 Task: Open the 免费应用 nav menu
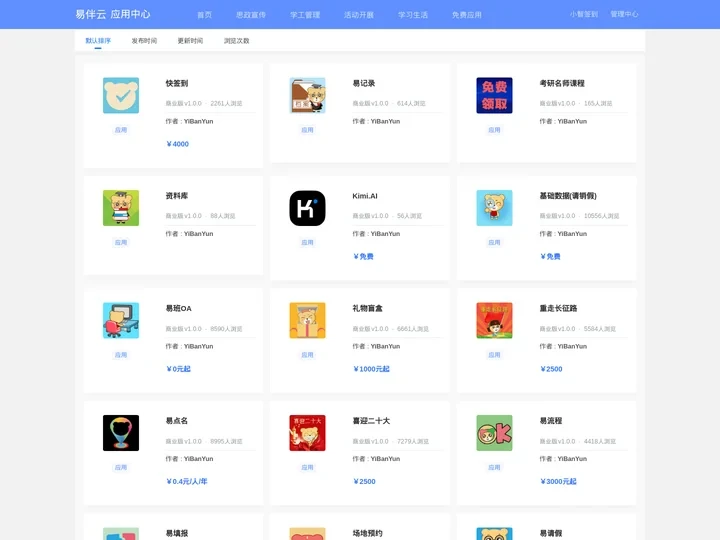[x=467, y=15]
